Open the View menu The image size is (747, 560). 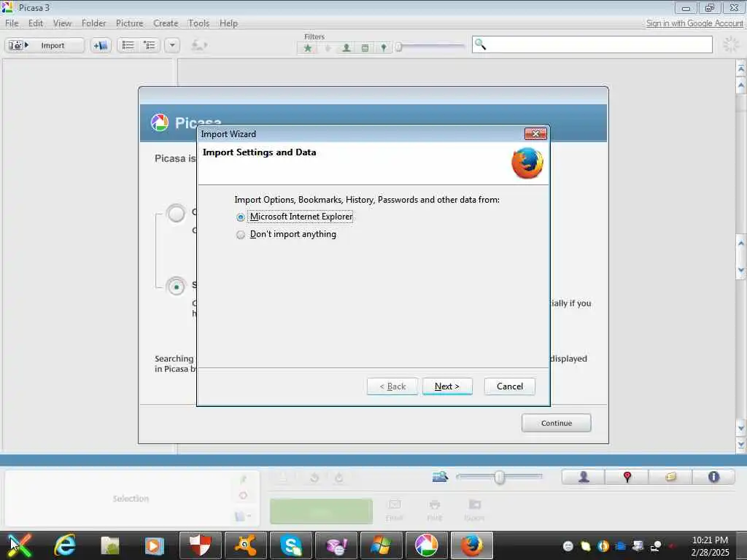point(62,23)
